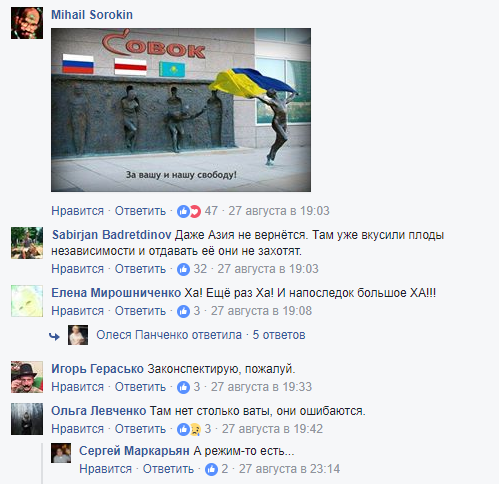
Task: Click the like icon with count 32
Action: pos(183,269)
